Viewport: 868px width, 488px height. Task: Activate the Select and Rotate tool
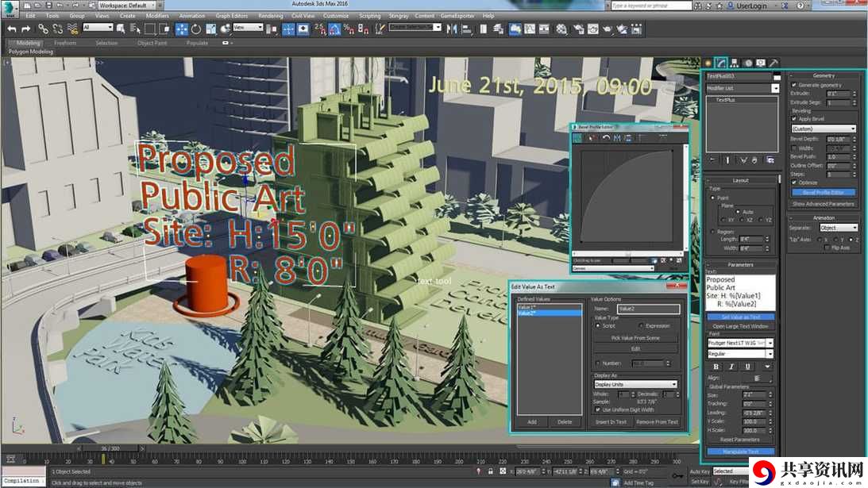pos(196,29)
